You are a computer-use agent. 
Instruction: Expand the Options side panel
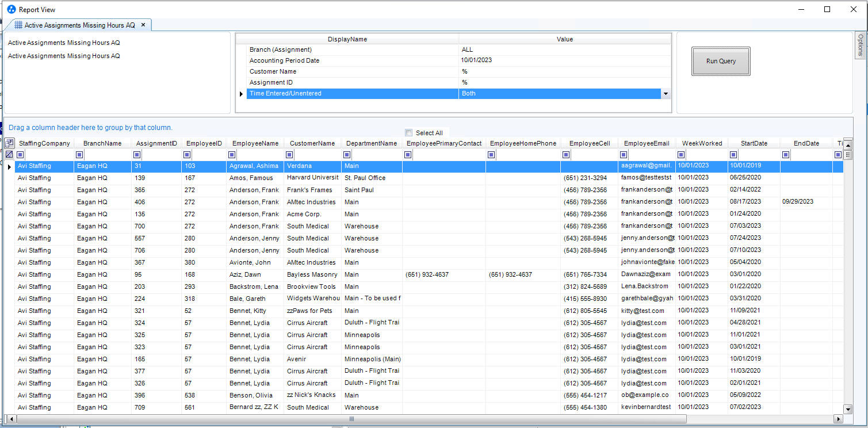[860, 45]
